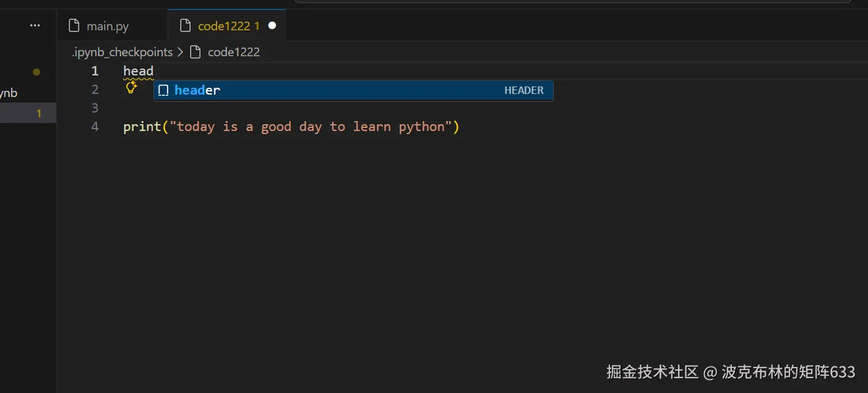Click the modified dot indicator in sidebar

37,72
